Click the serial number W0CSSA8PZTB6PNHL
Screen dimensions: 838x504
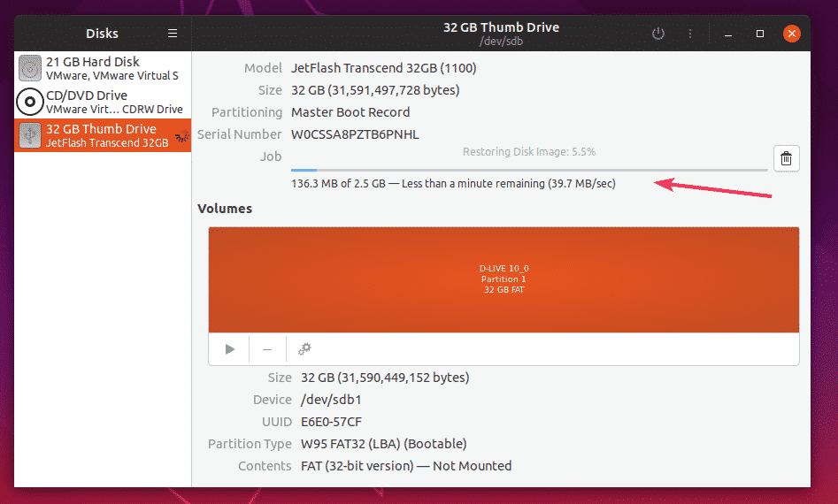pyautogui.click(x=355, y=134)
